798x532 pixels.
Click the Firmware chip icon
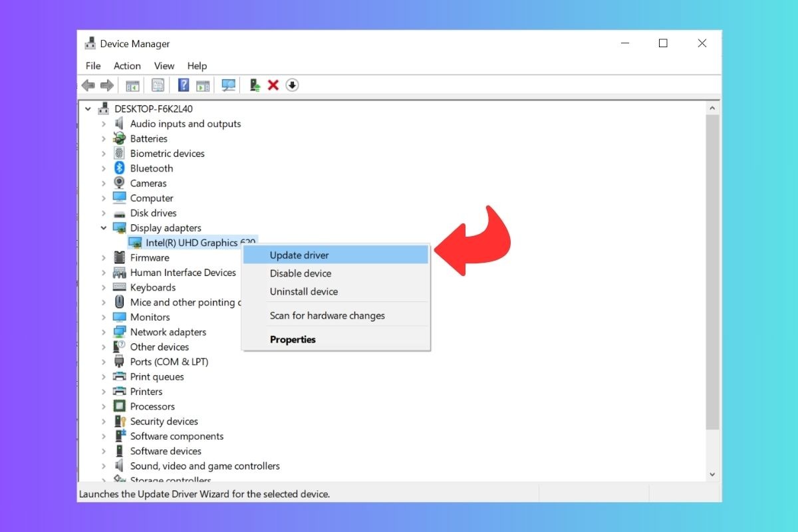[x=120, y=257]
